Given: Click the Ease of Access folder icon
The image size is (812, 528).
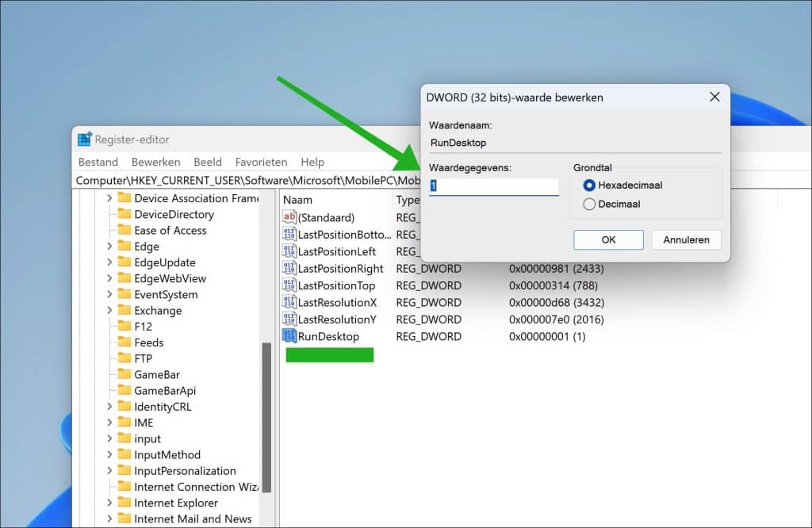Looking at the screenshot, I should [x=124, y=230].
